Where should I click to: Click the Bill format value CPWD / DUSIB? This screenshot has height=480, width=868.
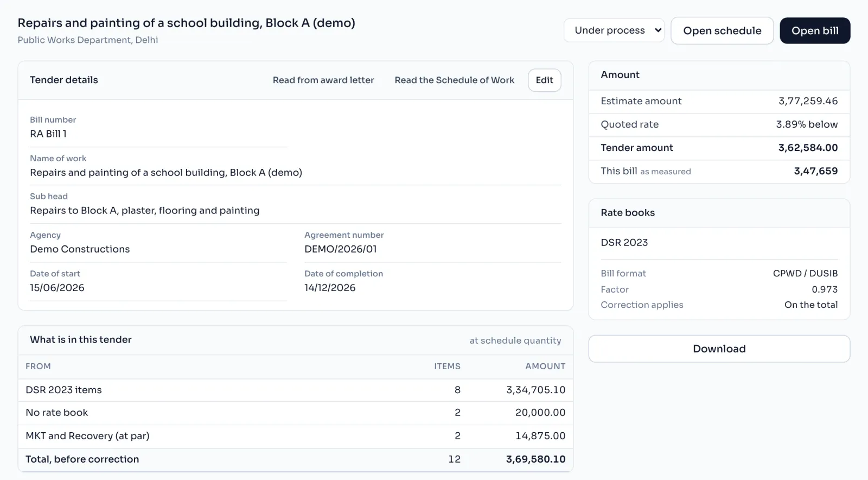tap(805, 274)
